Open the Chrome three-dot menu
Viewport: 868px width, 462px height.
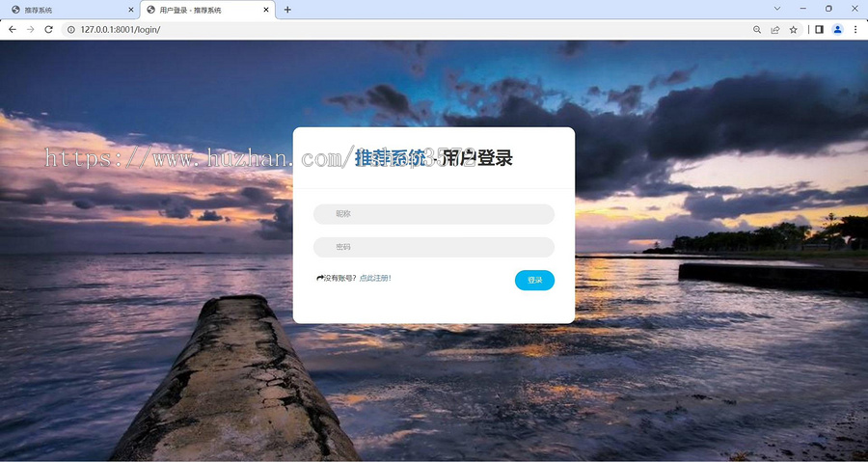[855, 29]
